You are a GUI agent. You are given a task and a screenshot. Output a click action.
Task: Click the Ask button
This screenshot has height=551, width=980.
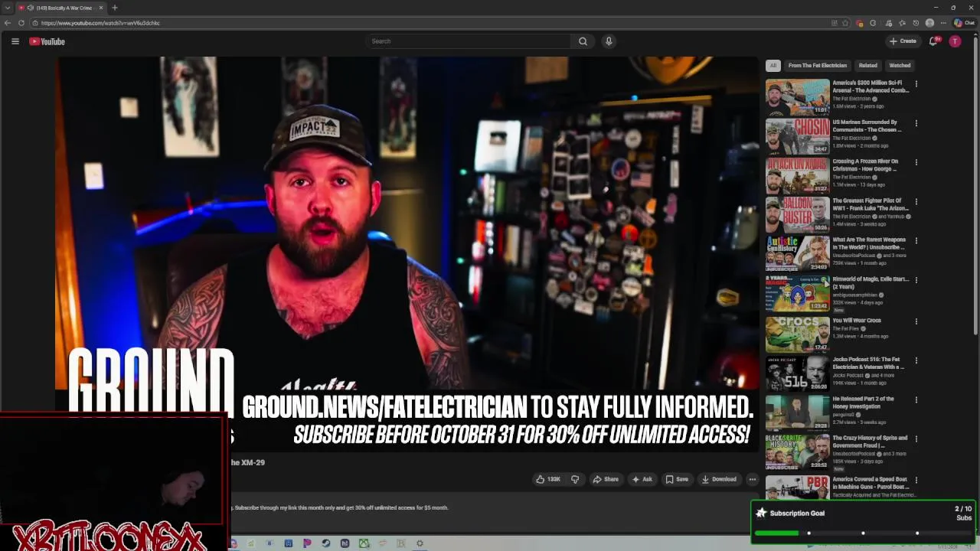point(642,479)
